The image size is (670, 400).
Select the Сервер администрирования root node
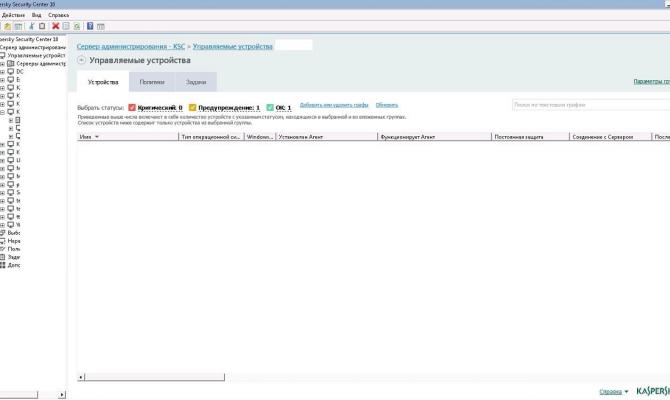point(33,47)
